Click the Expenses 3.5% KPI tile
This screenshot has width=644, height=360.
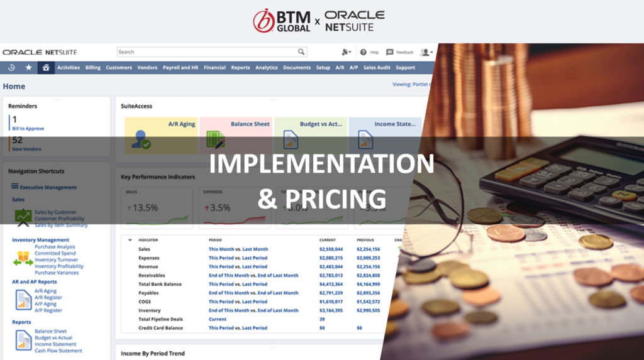[x=235, y=208]
